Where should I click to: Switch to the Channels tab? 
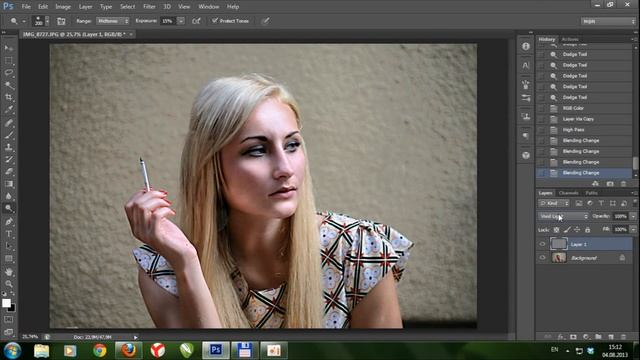tap(569, 193)
